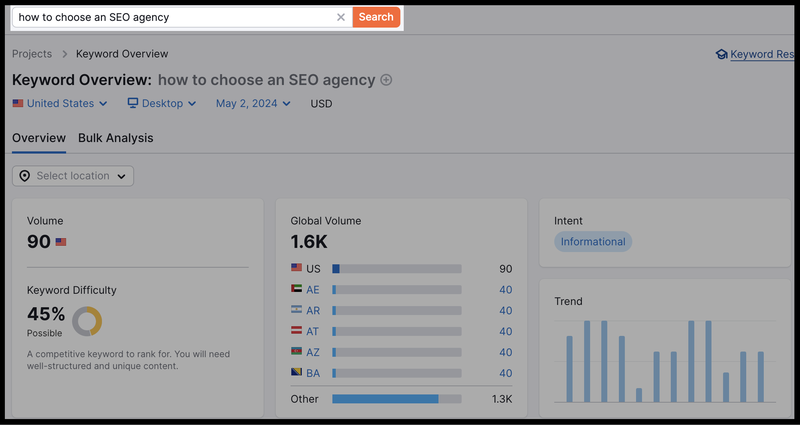
Task: Click the Keyword Difficulty donut chart
Action: pos(87,321)
